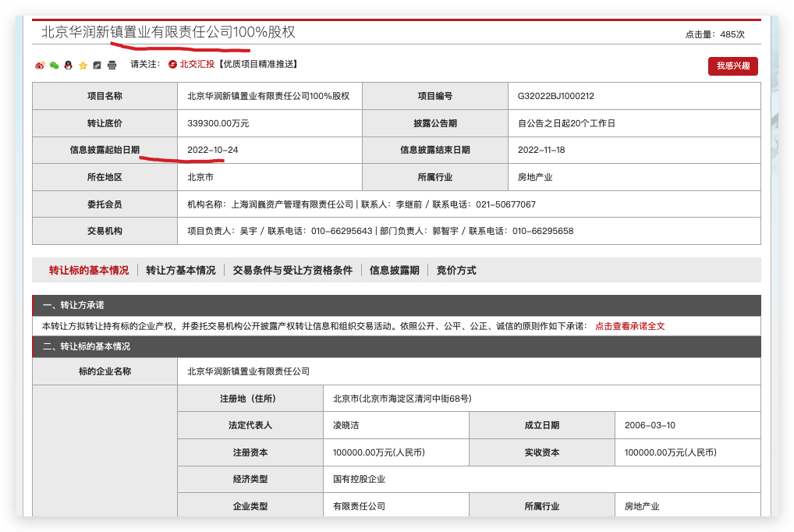This screenshot has width=794, height=532.
Task: Copy page link icon
Action: click(97, 66)
